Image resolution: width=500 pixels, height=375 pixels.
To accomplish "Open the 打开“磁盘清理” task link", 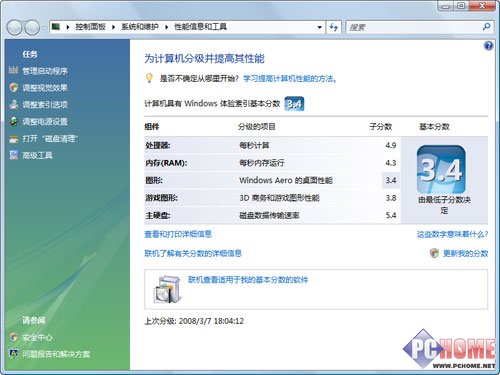I will [x=50, y=139].
